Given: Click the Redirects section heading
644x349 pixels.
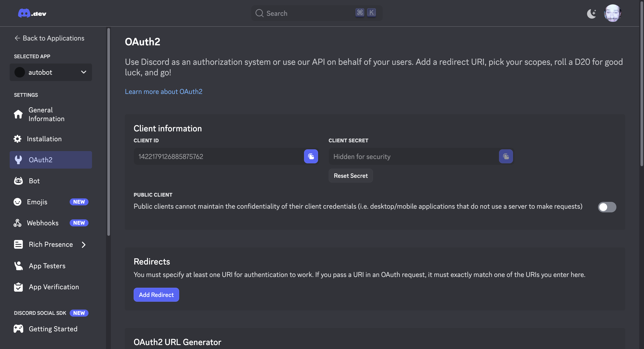Looking at the screenshot, I should [152, 262].
